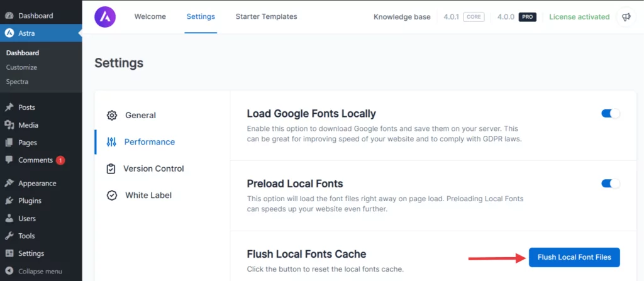Click the License activated link
The image size is (644, 281).
(x=579, y=17)
